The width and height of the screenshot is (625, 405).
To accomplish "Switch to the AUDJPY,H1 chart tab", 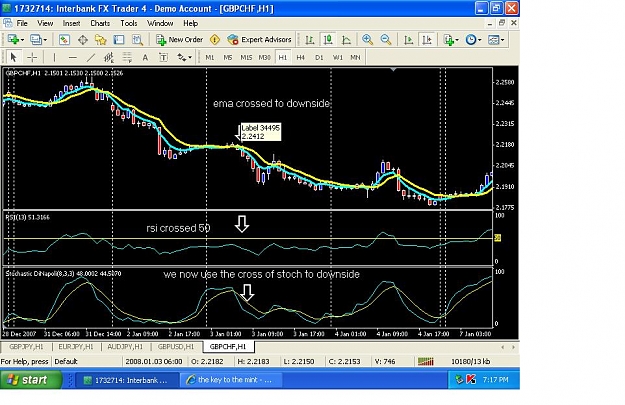I will coord(125,347).
